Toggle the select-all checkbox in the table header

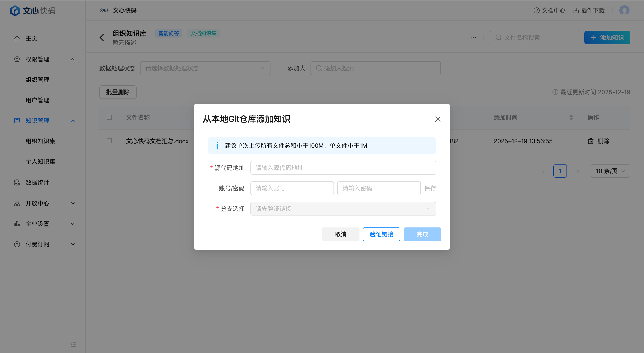(109, 117)
